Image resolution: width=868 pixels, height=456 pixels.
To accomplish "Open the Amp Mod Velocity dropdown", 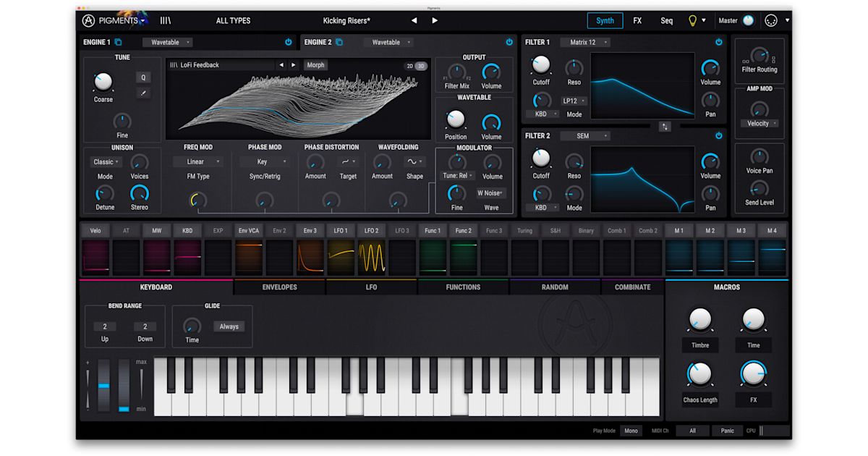I will click(759, 124).
